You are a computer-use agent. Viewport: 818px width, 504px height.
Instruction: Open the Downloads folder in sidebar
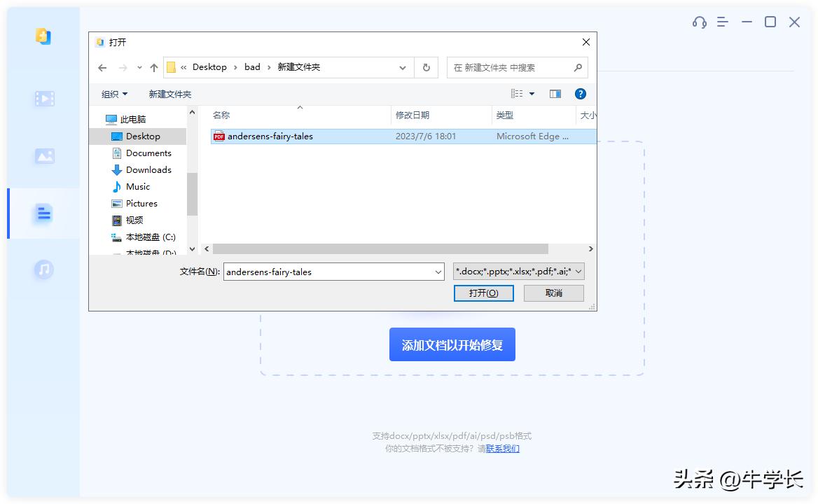click(x=149, y=169)
